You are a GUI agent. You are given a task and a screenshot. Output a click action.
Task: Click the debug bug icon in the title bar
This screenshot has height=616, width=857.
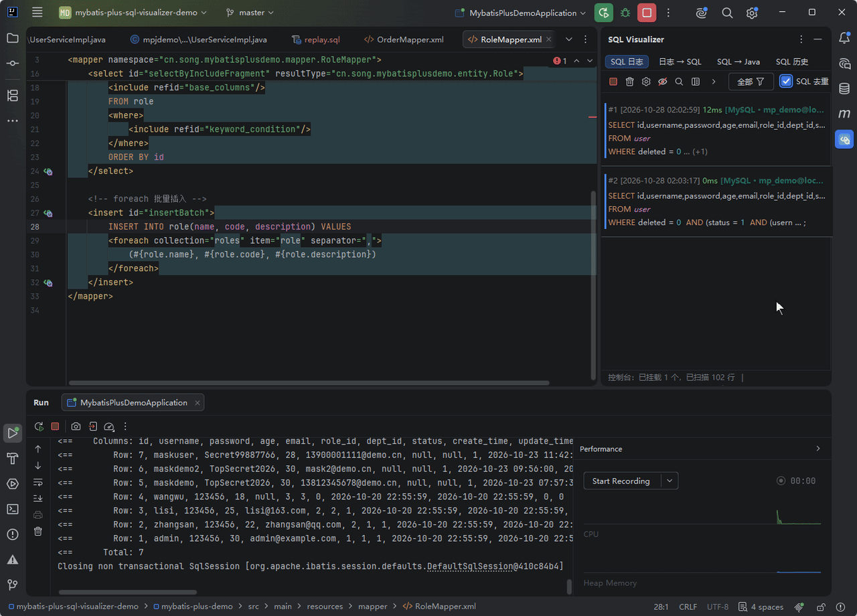pos(625,13)
